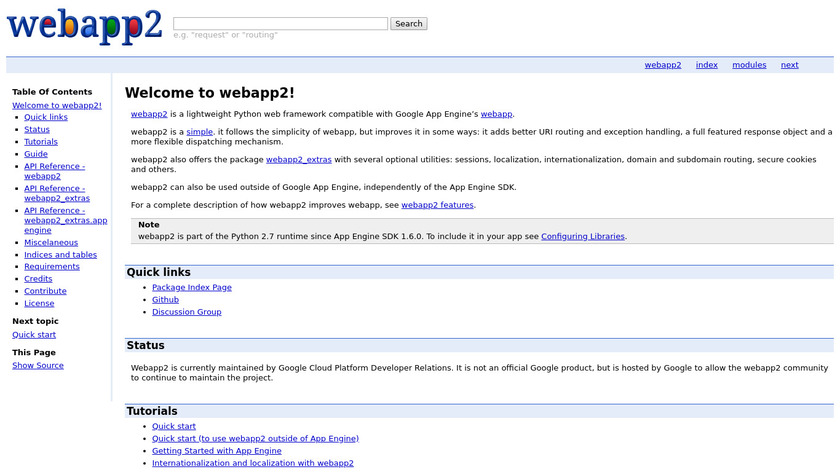Image resolution: width=840 pixels, height=472 pixels.
Task: Go to next page via navigation bar
Action: (789, 65)
